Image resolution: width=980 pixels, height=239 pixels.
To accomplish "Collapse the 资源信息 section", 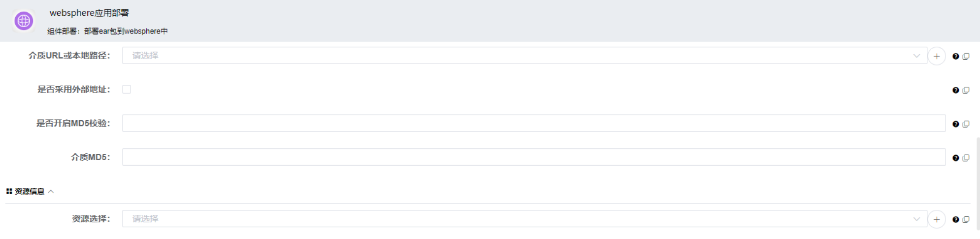I will [x=51, y=191].
